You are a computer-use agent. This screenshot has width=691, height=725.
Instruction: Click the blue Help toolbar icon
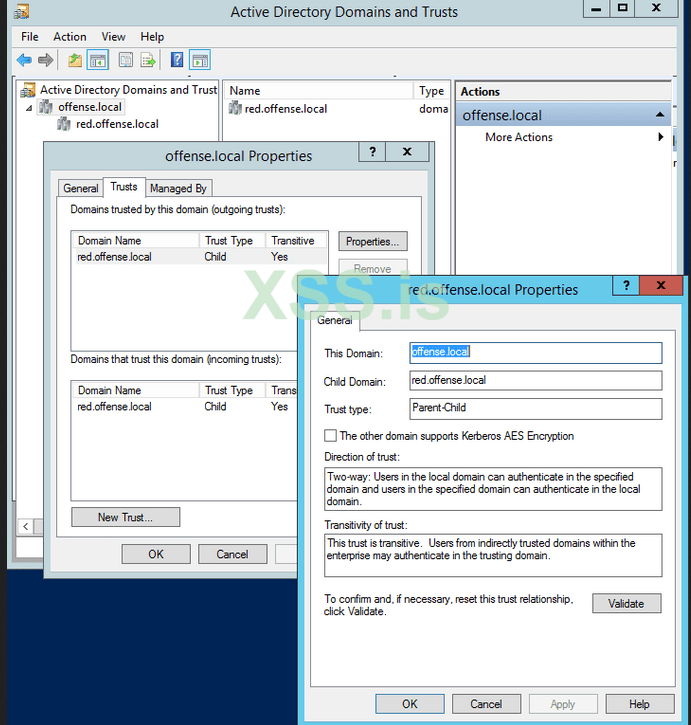click(177, 60)
